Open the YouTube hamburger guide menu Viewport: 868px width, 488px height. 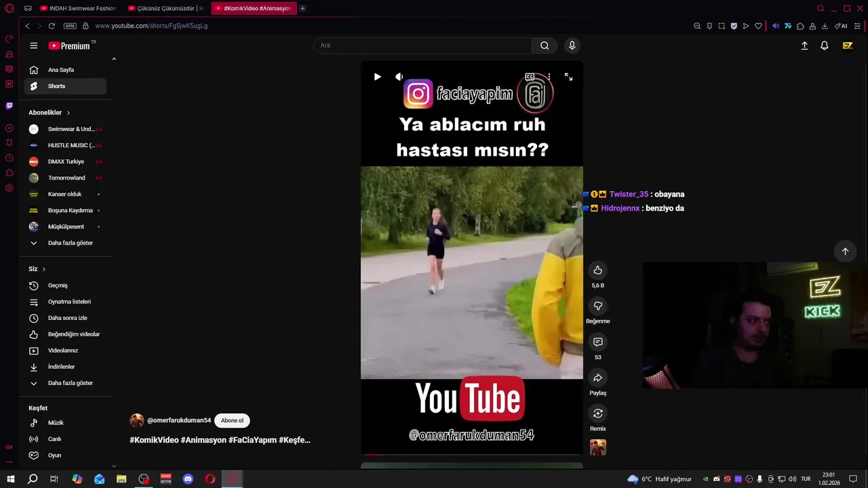coord(34,45)
